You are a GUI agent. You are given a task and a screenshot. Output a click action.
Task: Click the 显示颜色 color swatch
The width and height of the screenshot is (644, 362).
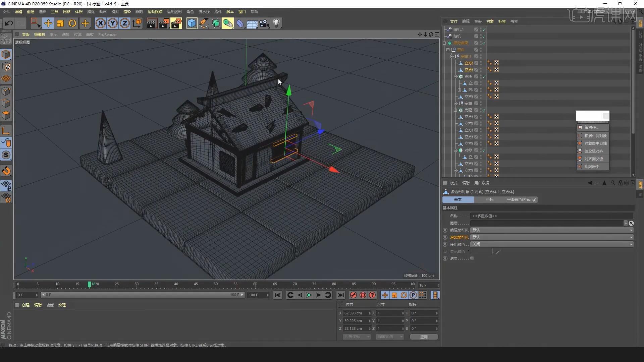click(x=482, y=251)
